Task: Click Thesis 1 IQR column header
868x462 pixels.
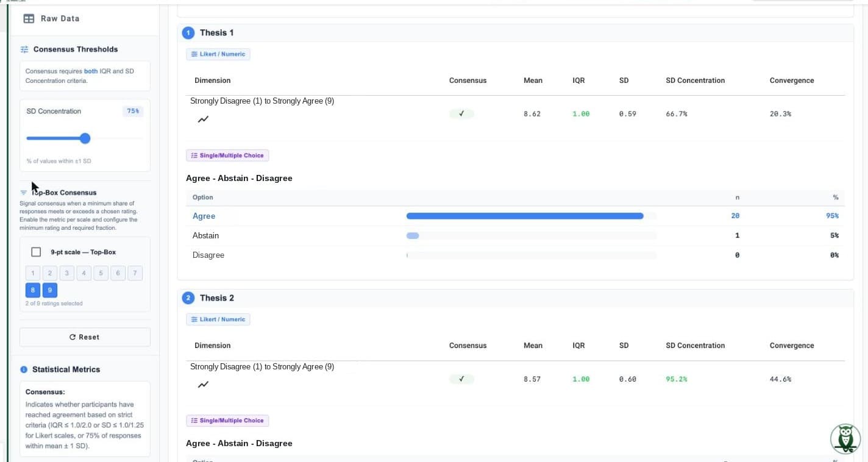Action: pos(578,80)
